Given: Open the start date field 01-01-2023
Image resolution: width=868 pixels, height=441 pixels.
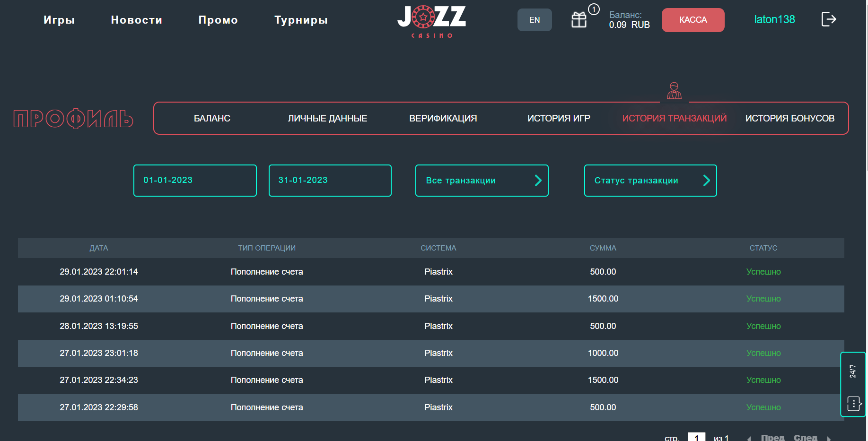Looking at the screenshot, I should click(x=195, y=181).
